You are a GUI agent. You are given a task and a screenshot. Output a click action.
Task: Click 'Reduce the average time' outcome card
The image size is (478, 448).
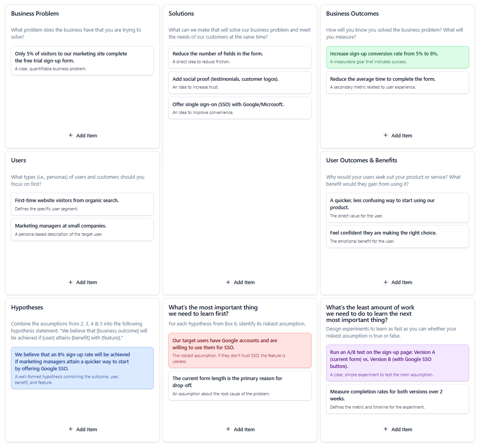pyautogui.click(x=397, y=83)
